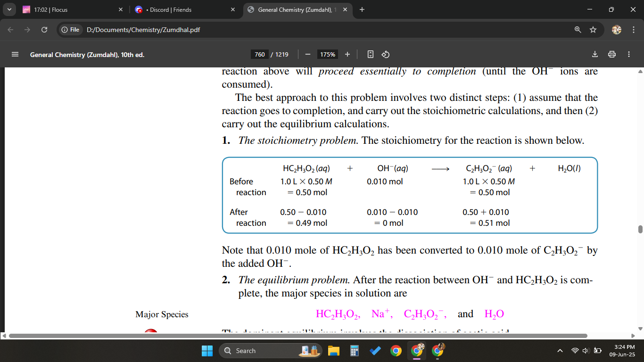Open the Calculator app from the taskbar
This screenshot has height=362, width=644.
pos(355,351)
